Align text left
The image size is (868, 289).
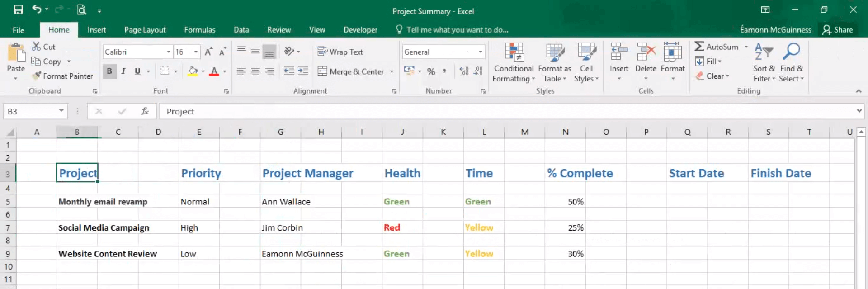click(x=241, y=71)
